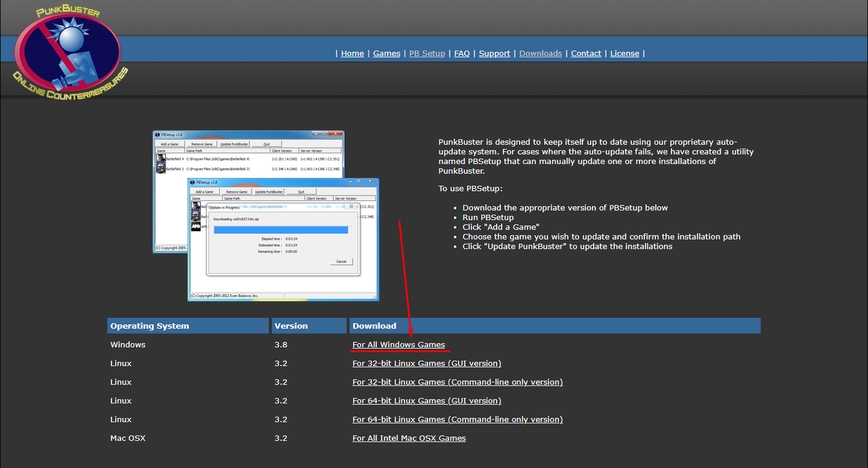
Task: Click the "Choose the game you wish" bullet
Action: [x=602, y=237]
